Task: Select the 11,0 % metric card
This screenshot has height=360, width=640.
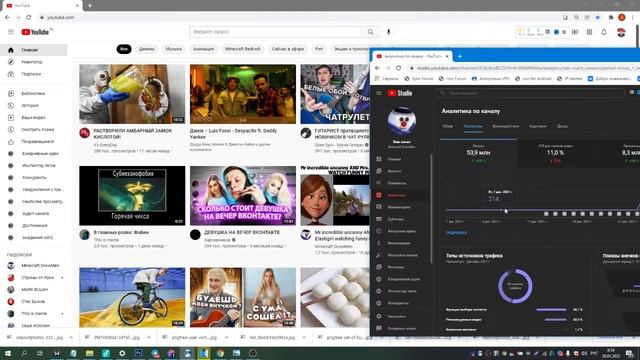Action: click(555, 153)
